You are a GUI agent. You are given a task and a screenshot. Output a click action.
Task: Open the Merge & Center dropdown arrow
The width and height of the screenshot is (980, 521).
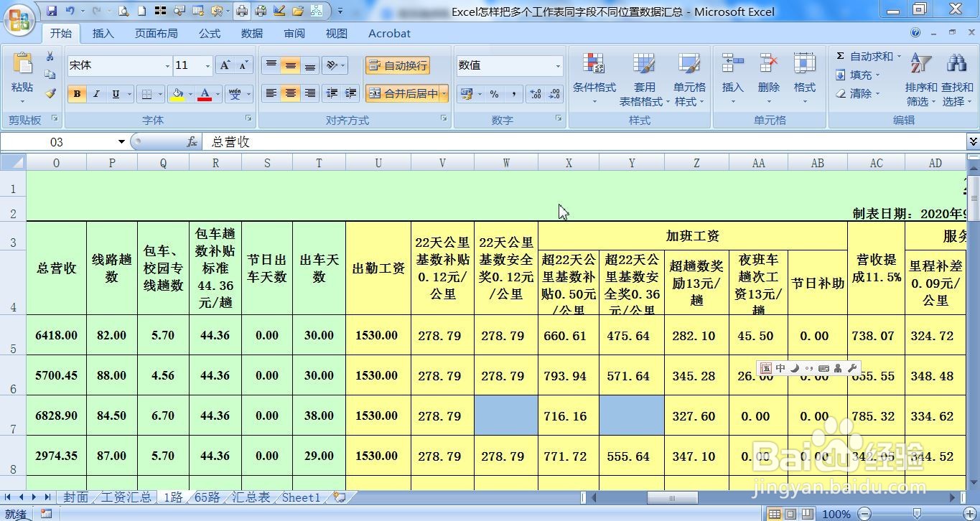click(x=444, y=94)
